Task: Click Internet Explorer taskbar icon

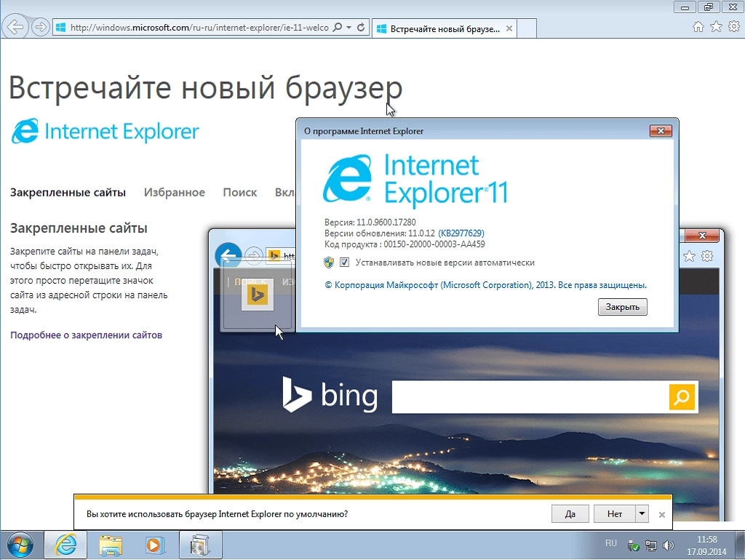Action: click(65, 544)
